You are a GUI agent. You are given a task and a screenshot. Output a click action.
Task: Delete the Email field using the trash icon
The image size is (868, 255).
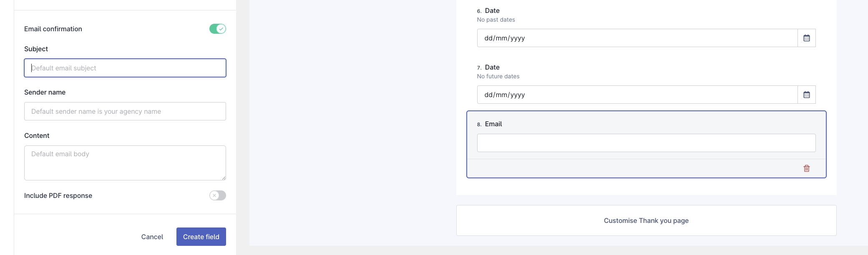click(806, 168)
